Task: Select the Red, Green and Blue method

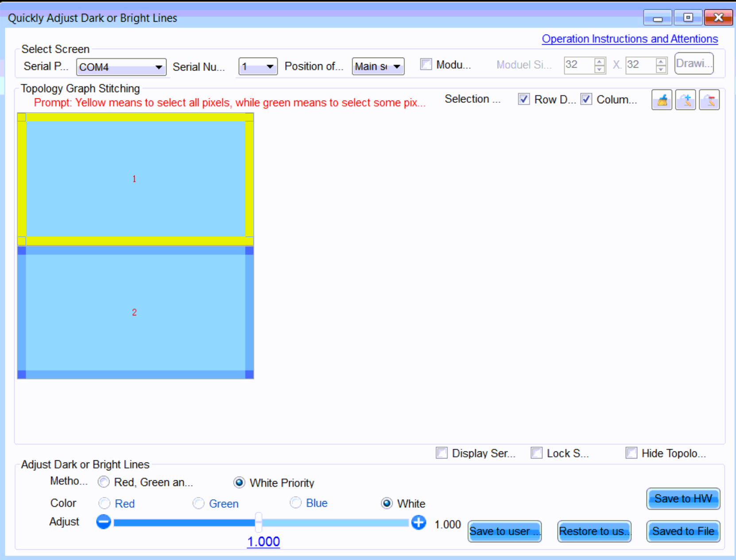Action: [104, 482]
